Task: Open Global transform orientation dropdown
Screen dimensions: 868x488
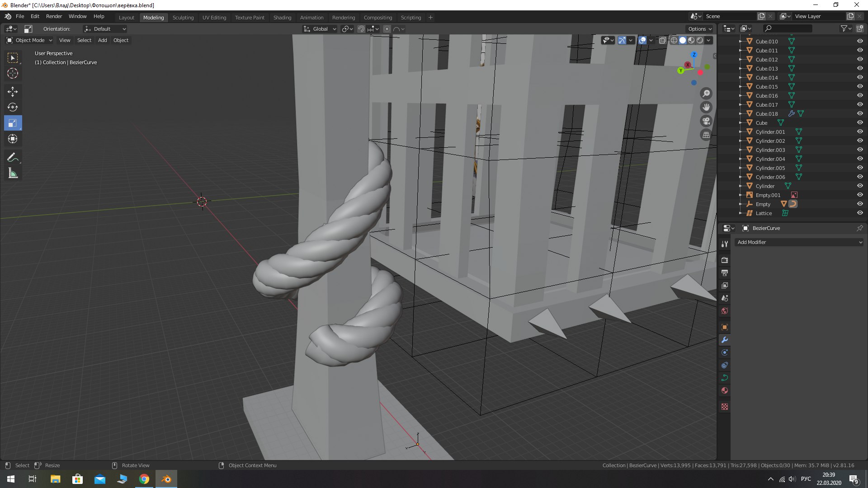Action: 320,29
